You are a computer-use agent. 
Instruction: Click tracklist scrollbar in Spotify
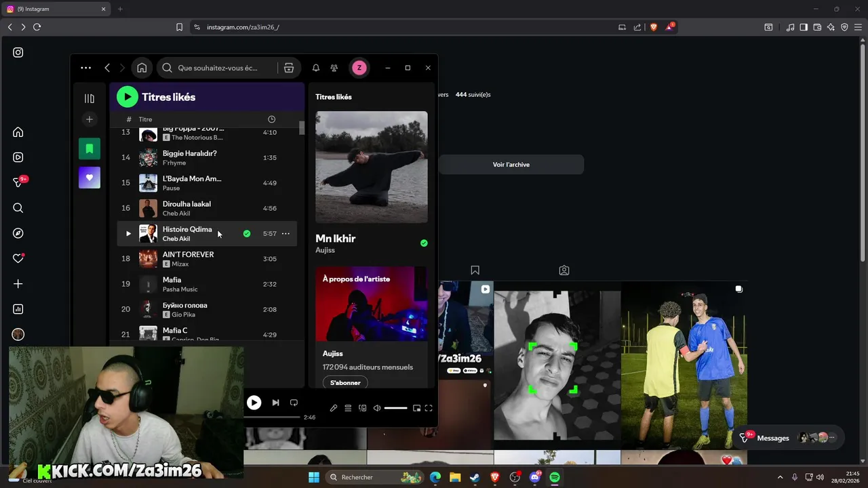[302, 128]
